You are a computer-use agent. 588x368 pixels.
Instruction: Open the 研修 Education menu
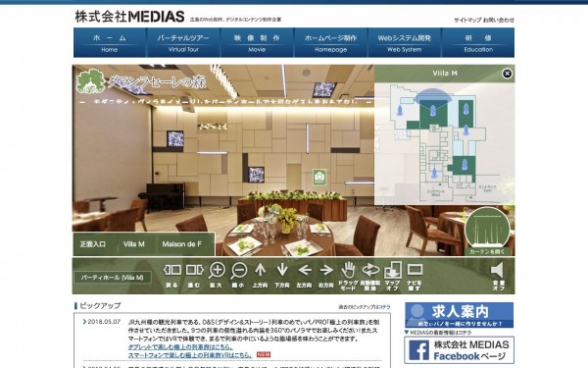[478, 42]
